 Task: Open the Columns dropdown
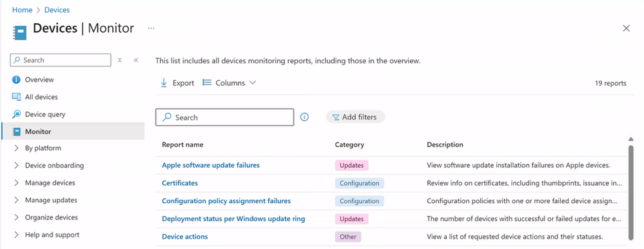[229, 83]
